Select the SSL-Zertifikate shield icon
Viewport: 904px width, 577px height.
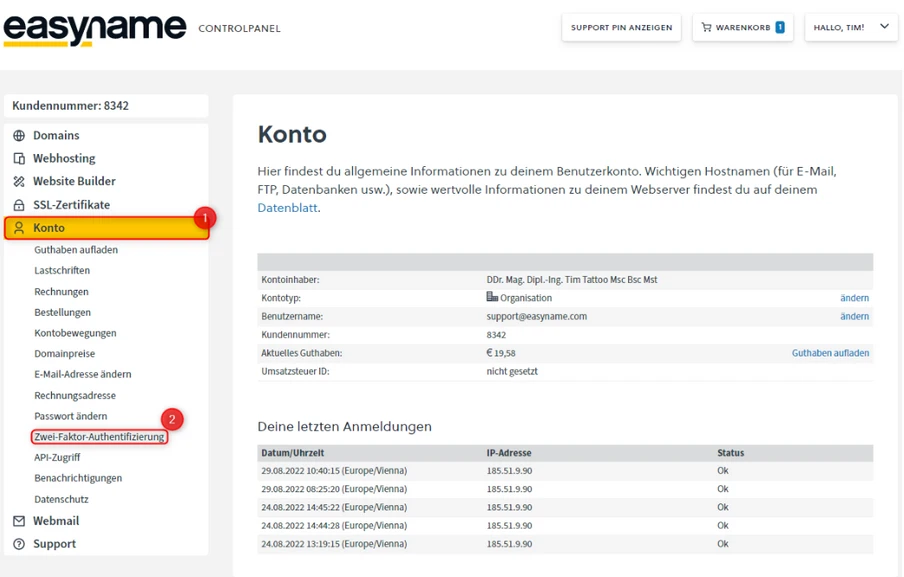(x=19, y=204)
